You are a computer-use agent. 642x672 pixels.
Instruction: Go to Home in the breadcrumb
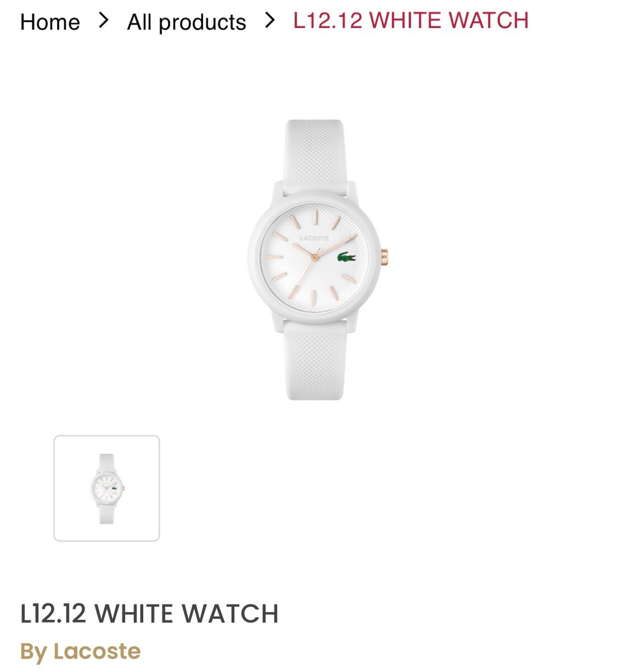50,22
